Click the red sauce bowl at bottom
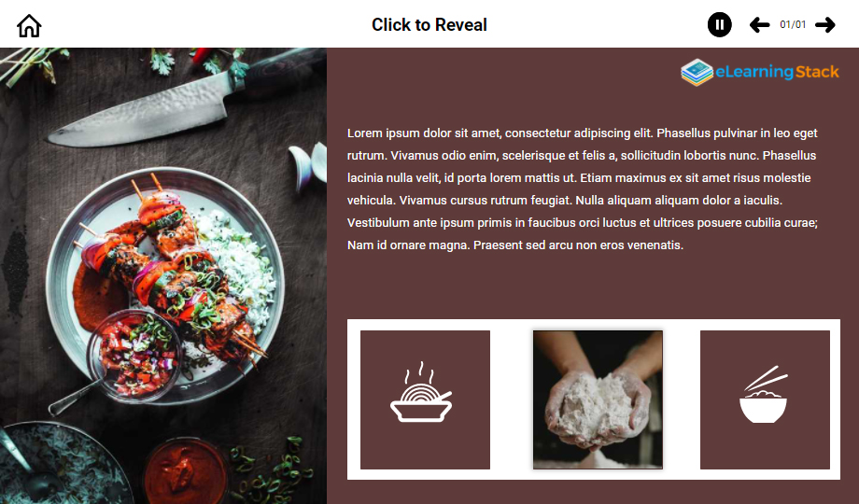The image size is (859, 504). (x=185, y=472)
